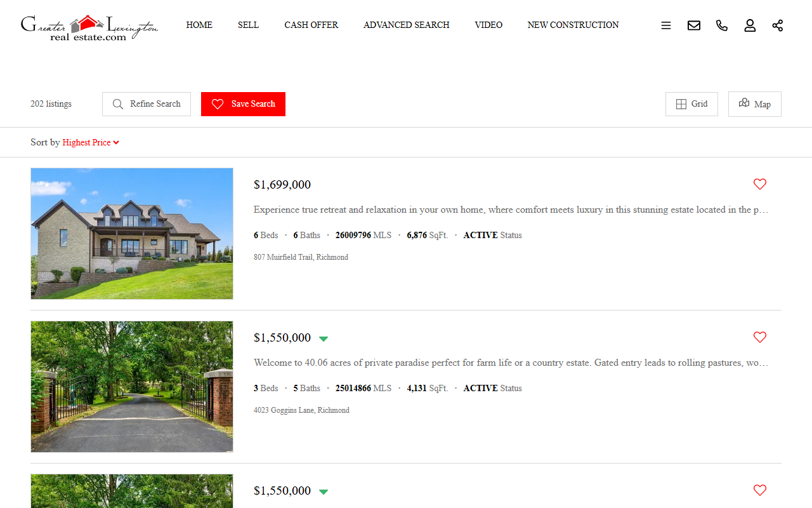This screenshot has width=812, height=508.
Task: Open the SELL menu item
Action: click(x=248, y=25)
